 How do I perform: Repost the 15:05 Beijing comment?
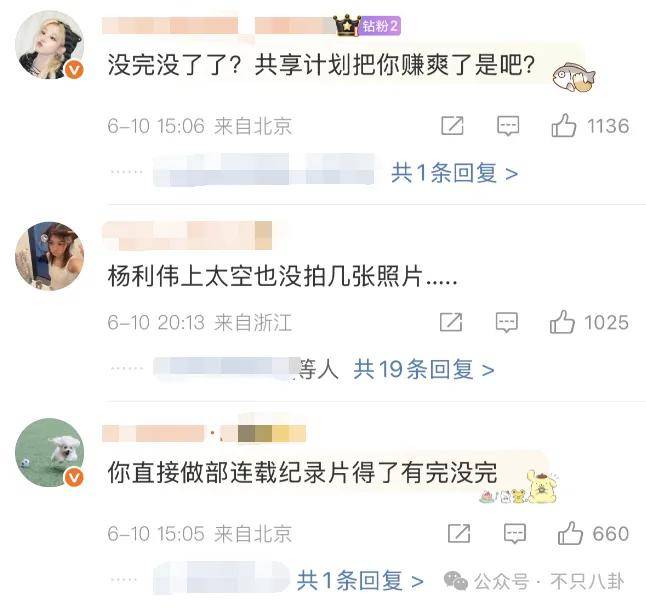459,533
